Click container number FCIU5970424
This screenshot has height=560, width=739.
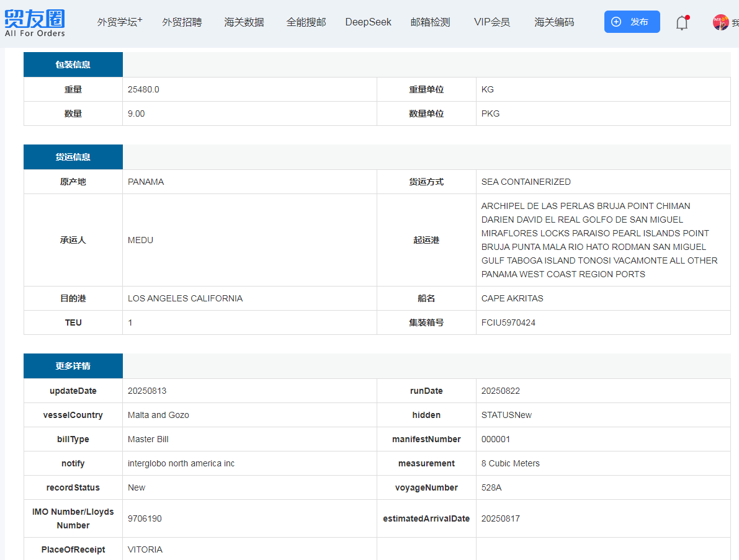click(508, 322)
